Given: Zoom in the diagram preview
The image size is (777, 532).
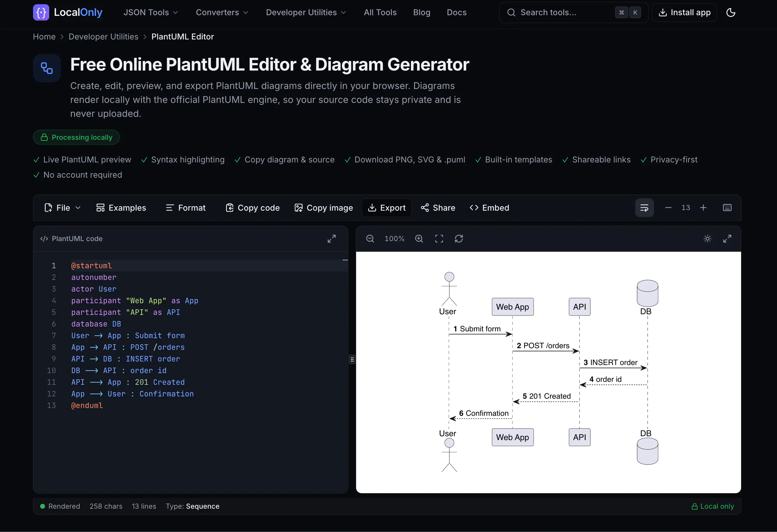Looking at the screenshot, I should click(x=419, y=238).
